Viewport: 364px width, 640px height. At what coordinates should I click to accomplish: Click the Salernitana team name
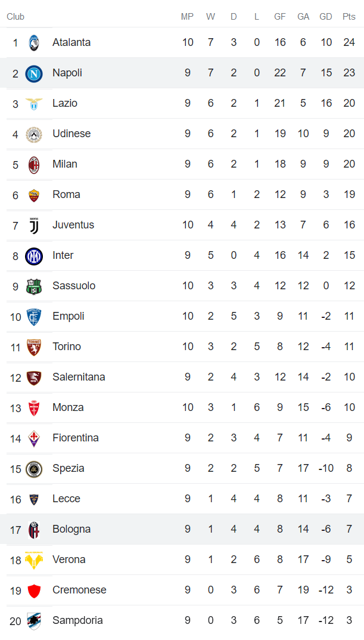point(79,377)
